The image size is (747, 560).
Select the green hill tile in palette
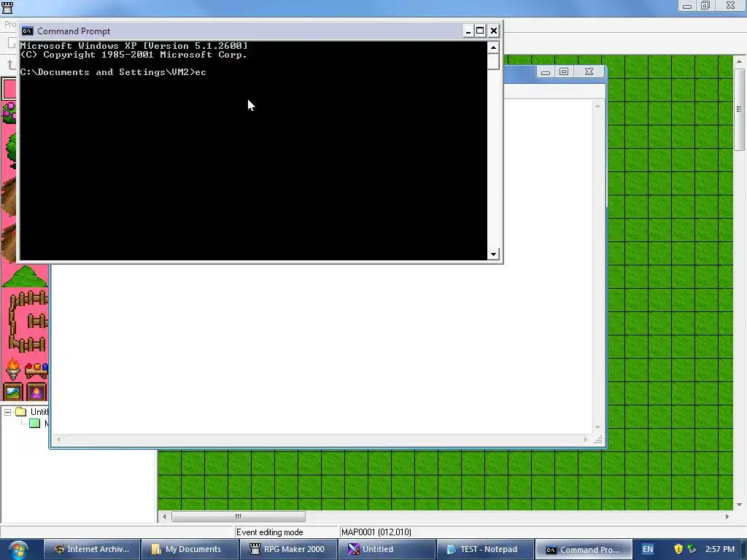(x=25, y=276)
